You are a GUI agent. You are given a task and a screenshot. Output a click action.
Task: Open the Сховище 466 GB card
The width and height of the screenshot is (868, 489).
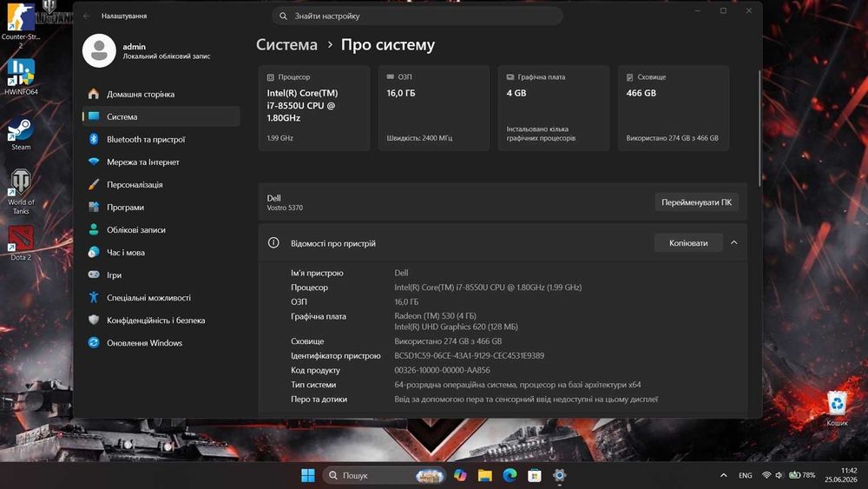point(674,108)
